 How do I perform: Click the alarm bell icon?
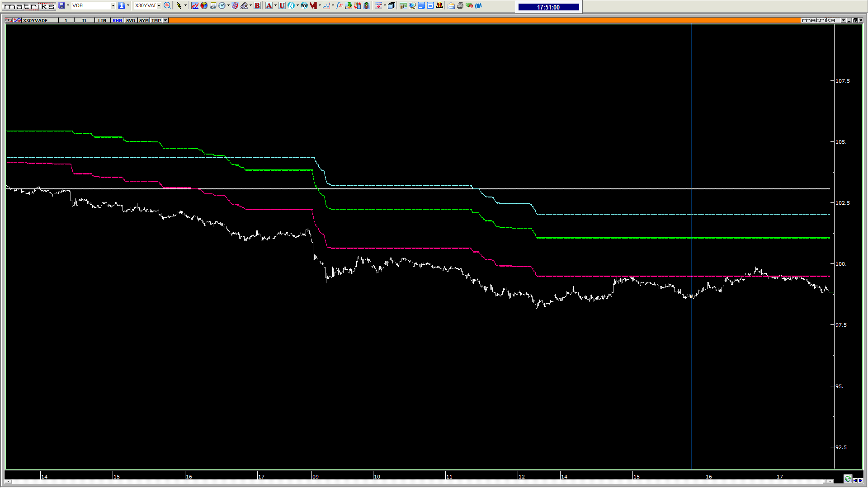(x=439, y=5)
